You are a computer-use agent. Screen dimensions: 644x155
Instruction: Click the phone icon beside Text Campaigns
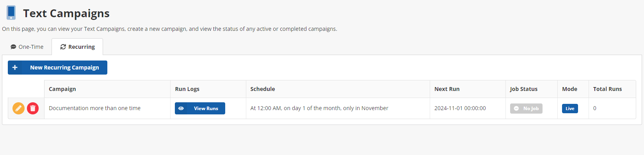pos(11,13)
